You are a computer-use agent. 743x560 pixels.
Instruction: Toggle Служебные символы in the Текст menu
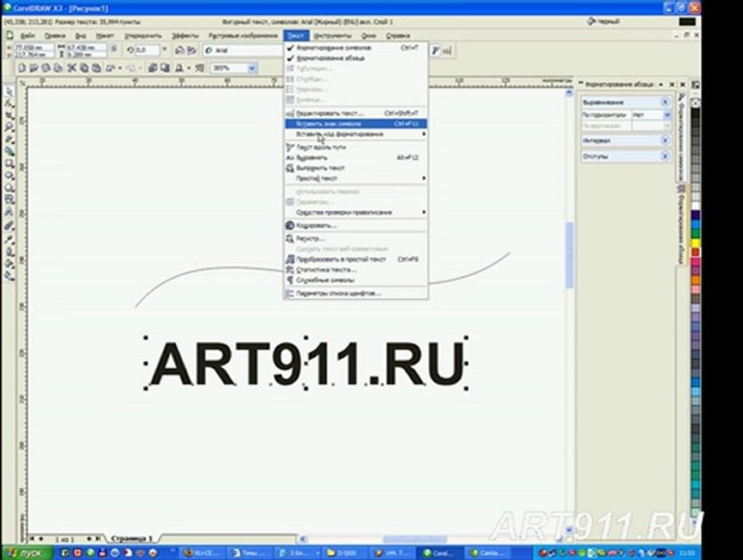pyautogui.click(x=356, y=280)
